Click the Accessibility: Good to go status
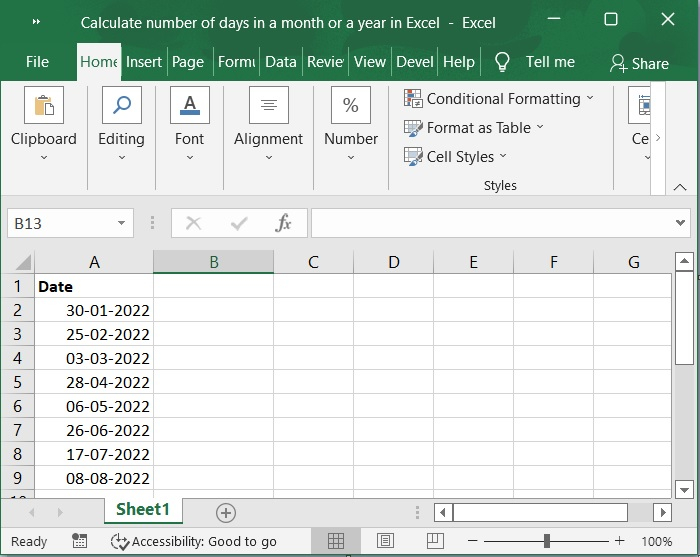The image size is (700, 557). coord(194,541)
